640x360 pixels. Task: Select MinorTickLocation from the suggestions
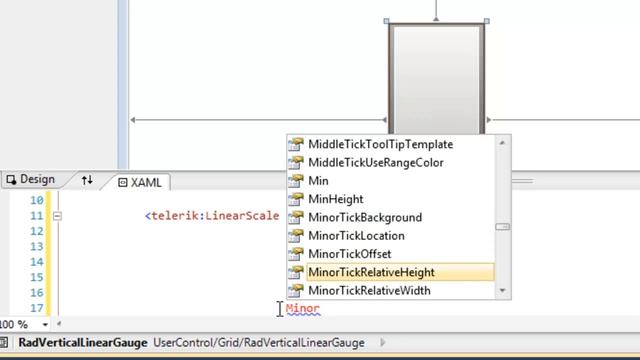coord(356,236)
